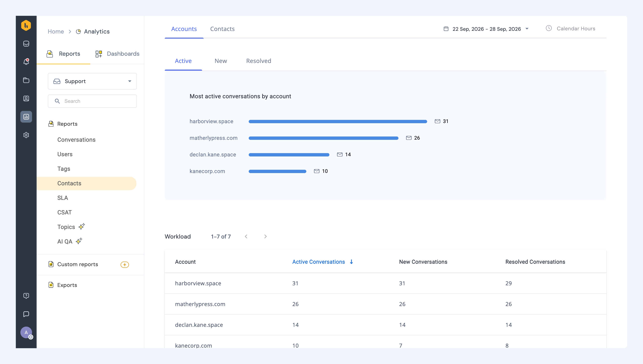Switch to the Contacts tab at top
The image size is (643, 364).
pos(223,29)
